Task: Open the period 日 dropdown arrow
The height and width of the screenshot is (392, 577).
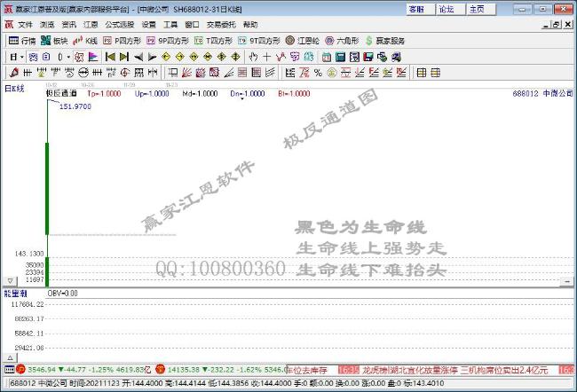Action: (22, 57)
